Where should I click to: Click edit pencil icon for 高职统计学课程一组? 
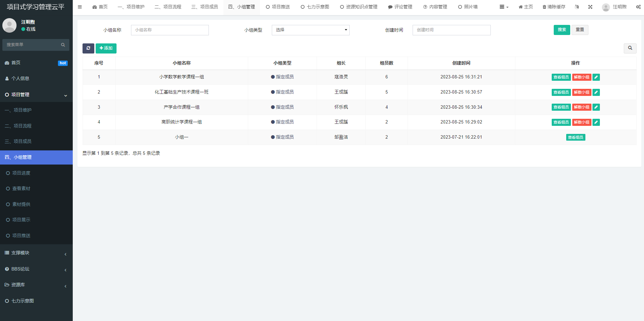[596, 122]
